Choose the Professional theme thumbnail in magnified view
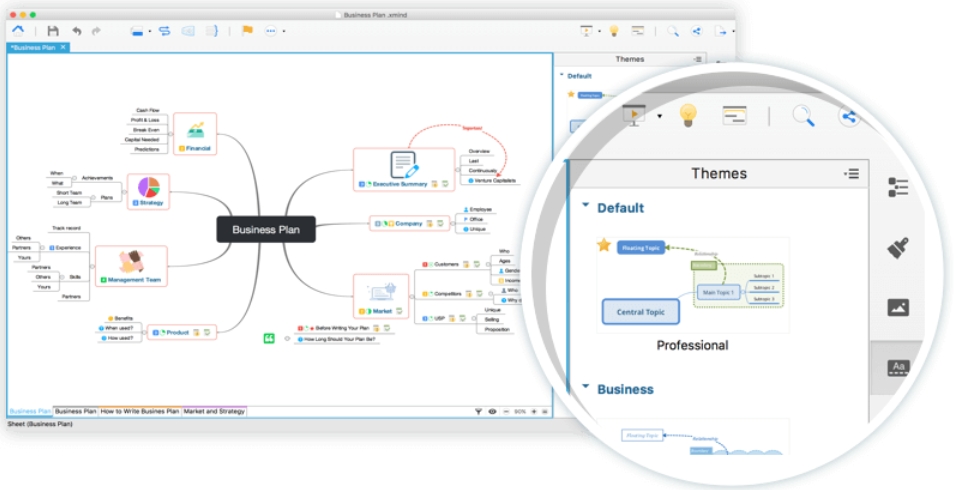The image size is (961, 490). point(693,285)
